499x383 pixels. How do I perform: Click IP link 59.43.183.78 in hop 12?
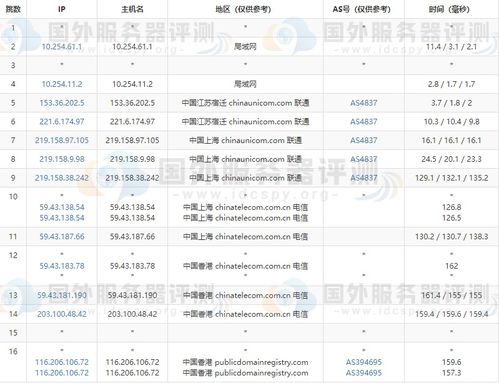click(62, 266)
